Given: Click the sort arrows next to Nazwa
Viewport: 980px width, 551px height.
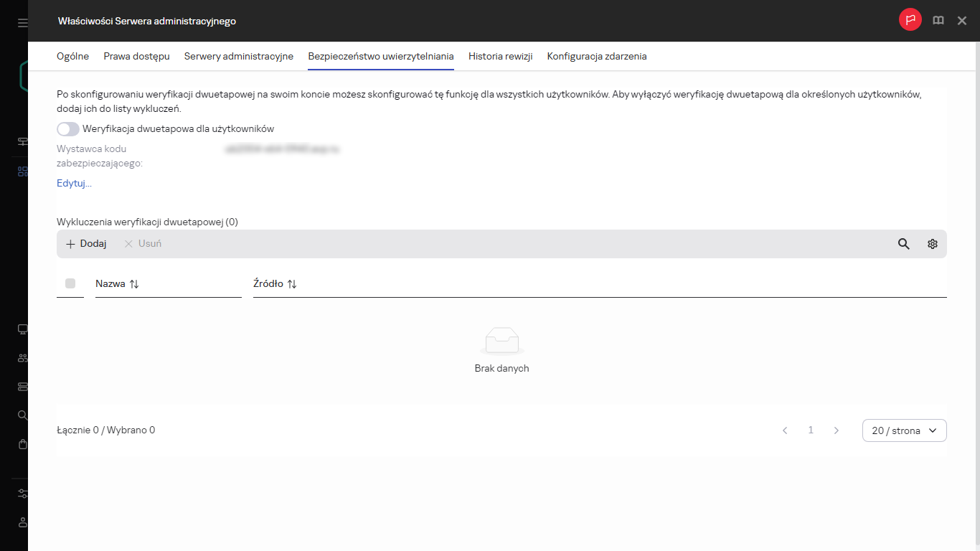Looking at the screenshot, I should click(x=134, y=284).
